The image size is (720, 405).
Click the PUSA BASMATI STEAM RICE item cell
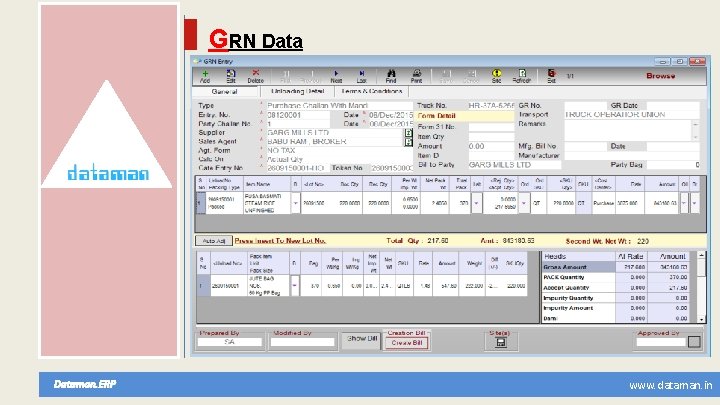tap(266, 203)
